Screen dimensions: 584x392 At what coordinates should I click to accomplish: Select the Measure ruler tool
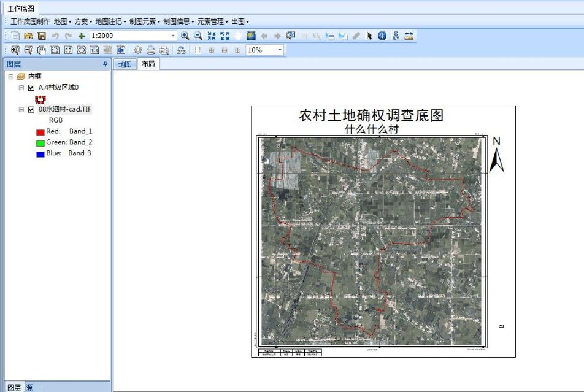tap(409, 36)
